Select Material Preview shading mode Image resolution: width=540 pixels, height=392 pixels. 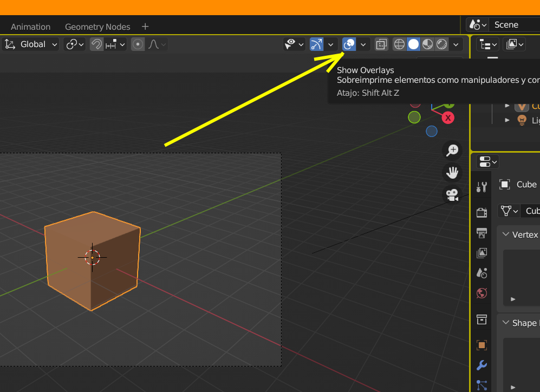pos(427,44)
